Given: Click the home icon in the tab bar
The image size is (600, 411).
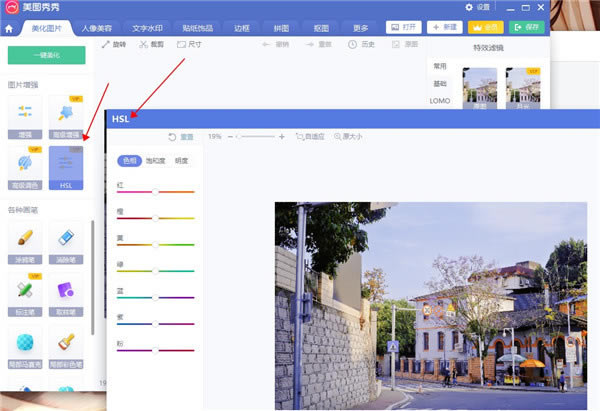Looking at the screenshot, I should click(x=9, y=29).
